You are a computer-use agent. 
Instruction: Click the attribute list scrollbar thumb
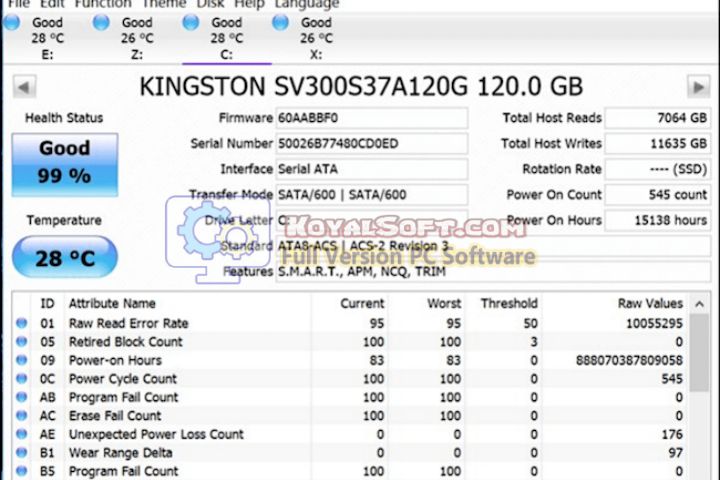click(x=699, y=353)
